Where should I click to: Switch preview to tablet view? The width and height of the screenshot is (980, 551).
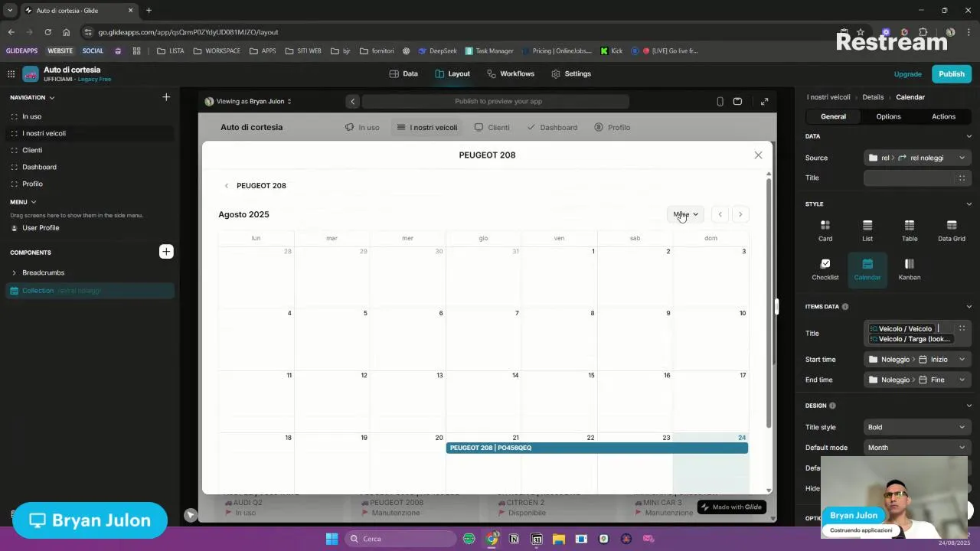pos(737,101)
